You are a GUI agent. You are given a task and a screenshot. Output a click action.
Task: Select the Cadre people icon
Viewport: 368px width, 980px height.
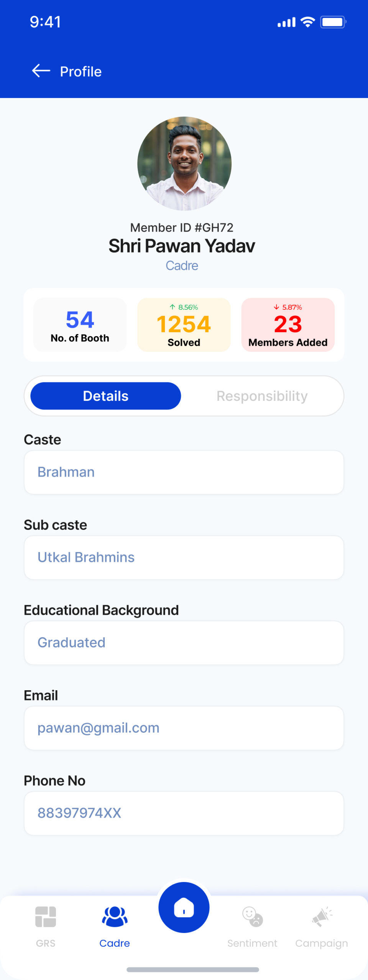tap(115, 917)
